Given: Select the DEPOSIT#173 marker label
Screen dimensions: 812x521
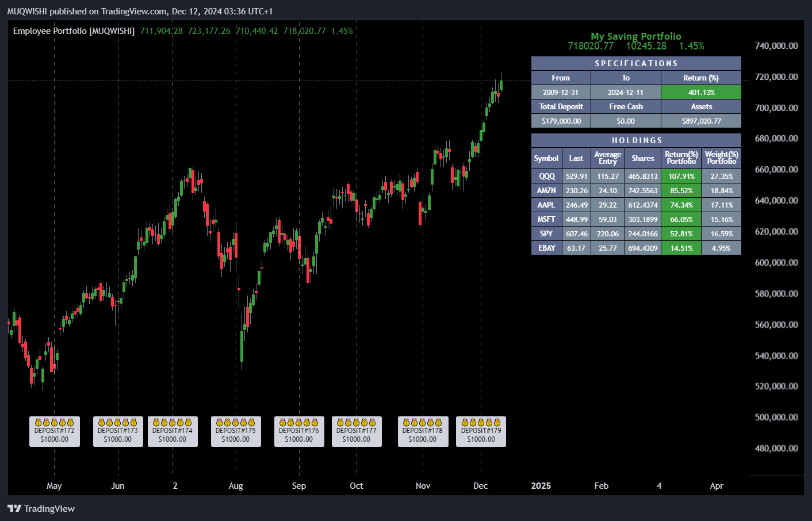Looking at the screenshot, I should 118,431.
